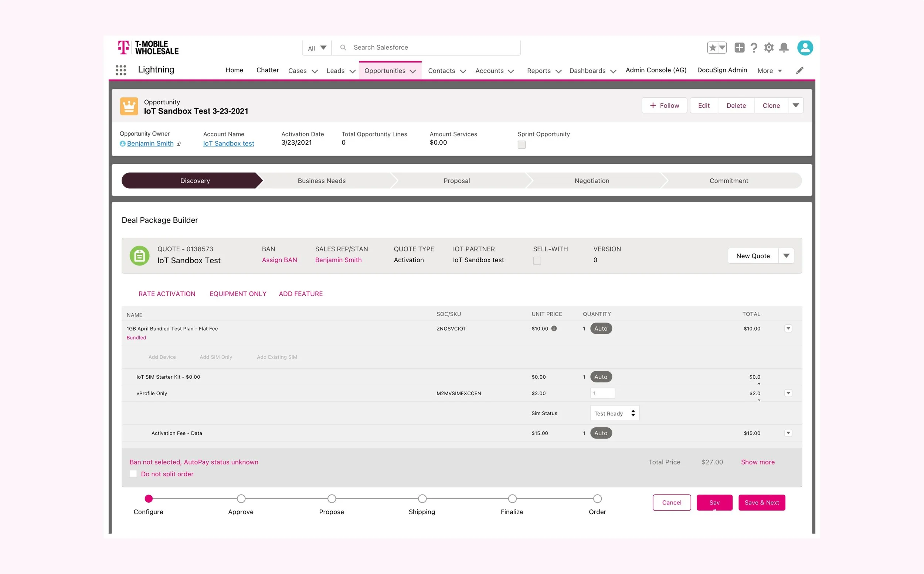This screenshot has height=574, width=924.
Task: Click the T-Mobile Wholesale logo
Action: pyautogui.click(x=148, y=47)
